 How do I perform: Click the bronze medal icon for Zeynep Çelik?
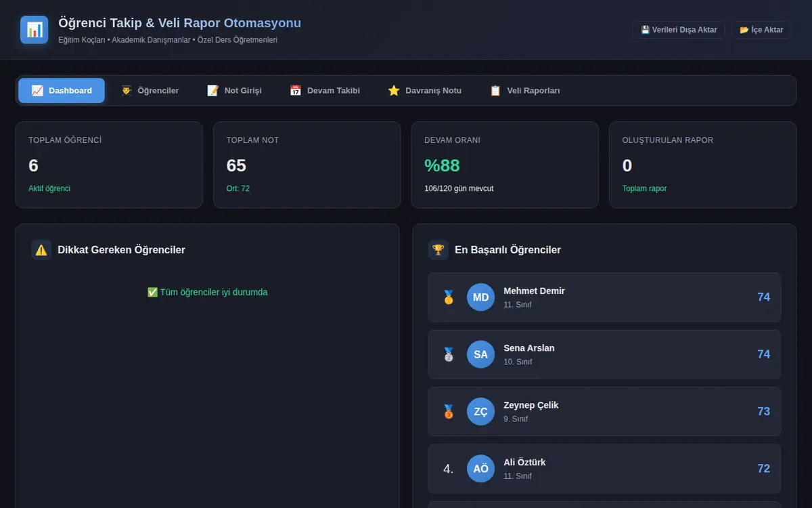pyautogui.click(x=449, y=411)
